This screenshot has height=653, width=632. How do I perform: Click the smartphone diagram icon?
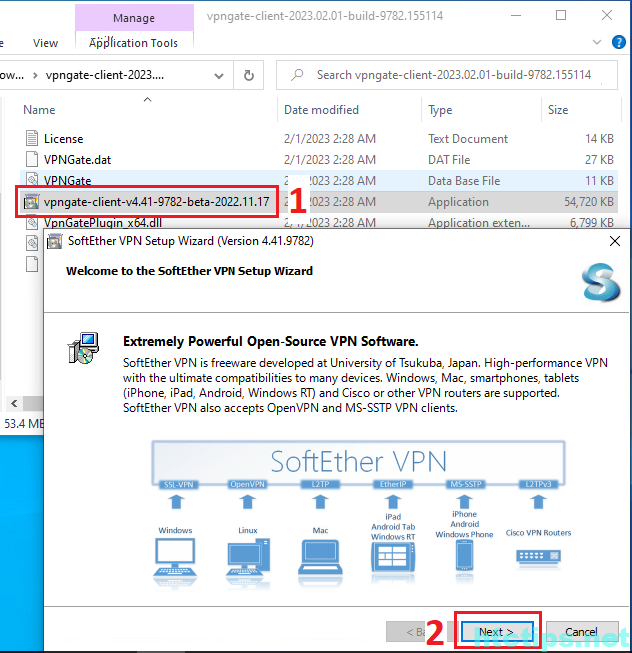click(464, 556)
